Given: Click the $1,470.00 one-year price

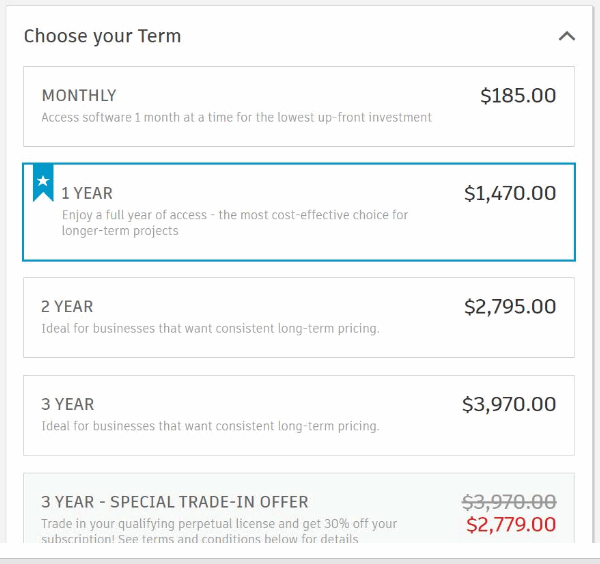Looking at the screenshot, I should click(510, 194).
